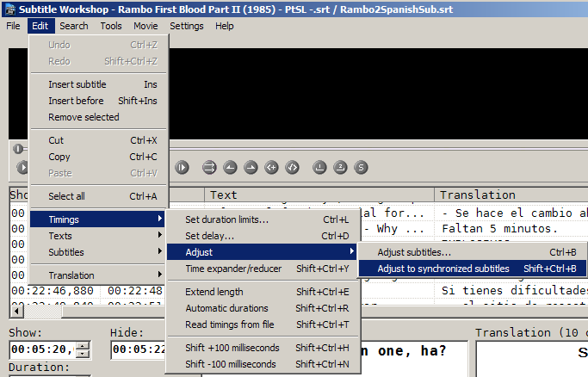The image size is (588, 377).
Task: Choose Insert subtitle from Edit menu
Action: (x=98, y=84)
